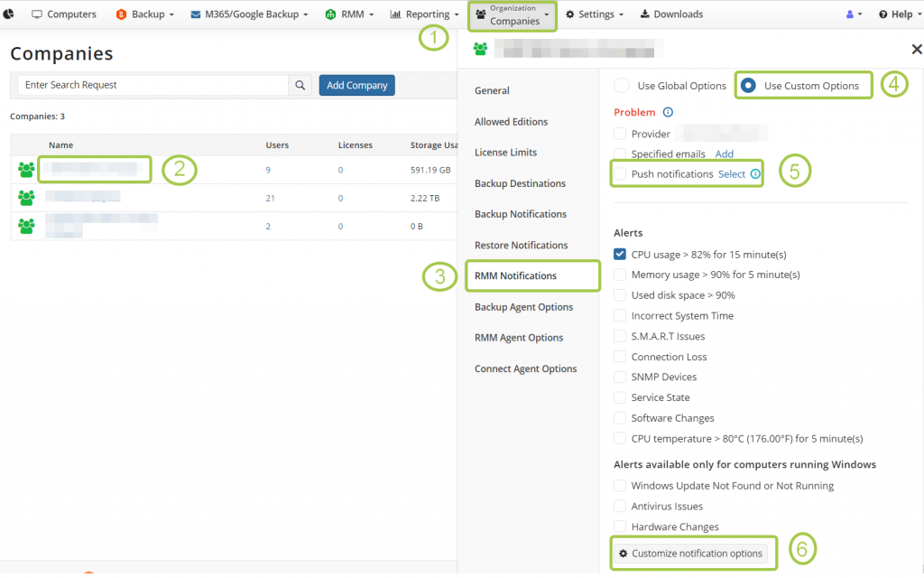Open the Reporting dropdown menu
This screenshot has width=924, height=578.
click(424, 14)
